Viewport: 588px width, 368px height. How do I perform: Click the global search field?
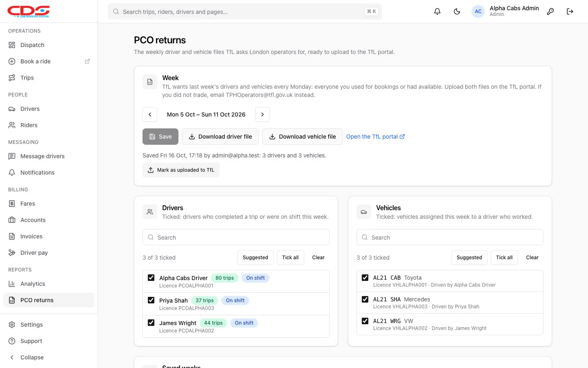click(245, 11)
